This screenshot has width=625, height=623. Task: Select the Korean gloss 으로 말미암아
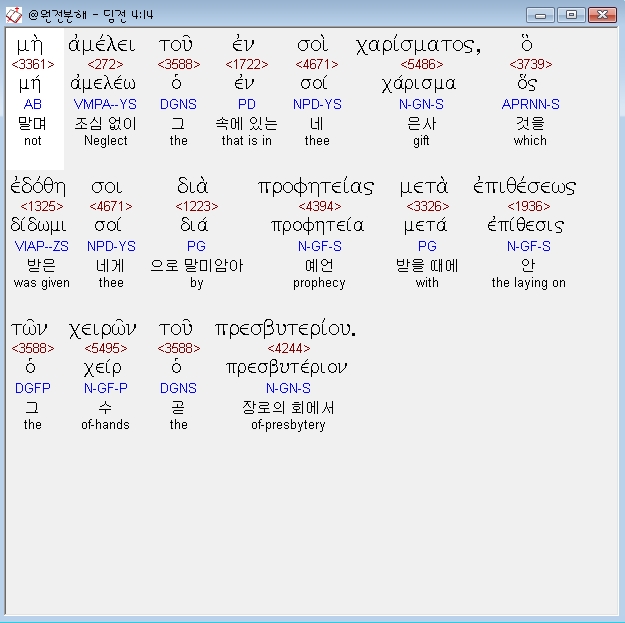click(x=197, y=265)
